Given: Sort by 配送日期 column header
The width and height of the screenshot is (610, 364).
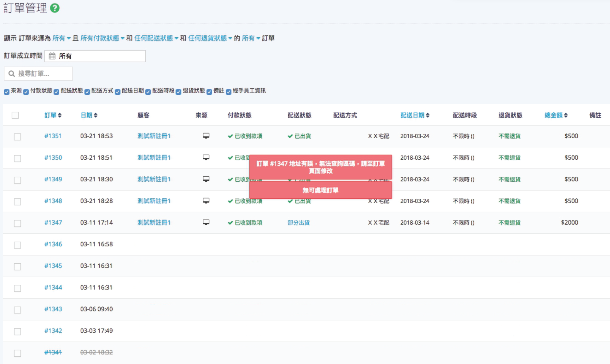Looking at the screenshot, I should (415, 115).
